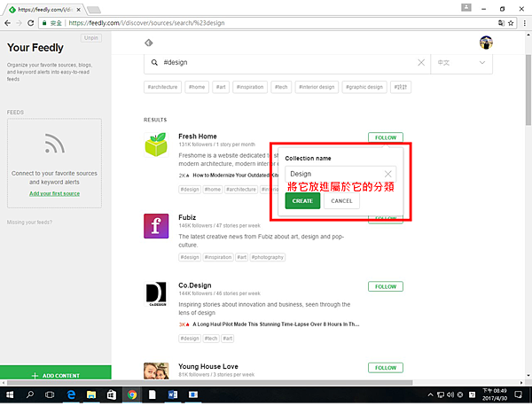Follow the Co.Design feed
The image size is (532, 406).
[x=386, y=286]
